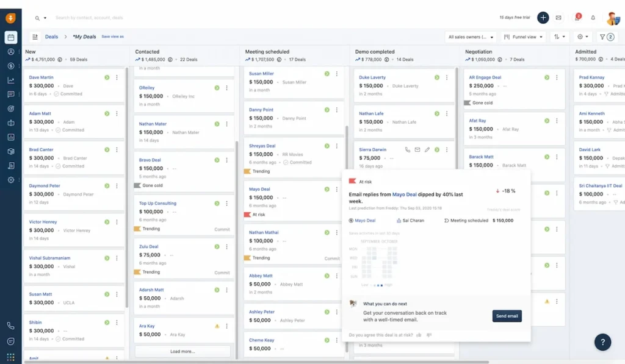Screen dimensions: 625x364
Task: Open the question mark help button
Action: tap(602, 341)
